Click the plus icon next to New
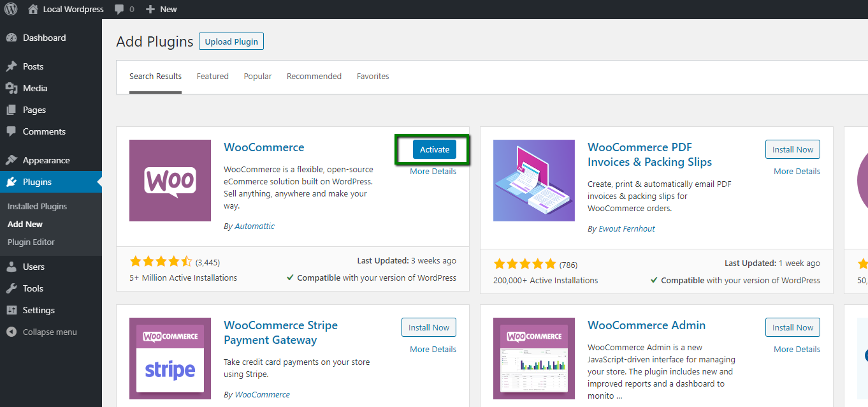Viewport: 868px width, 407px height. (x=150, y=10)
